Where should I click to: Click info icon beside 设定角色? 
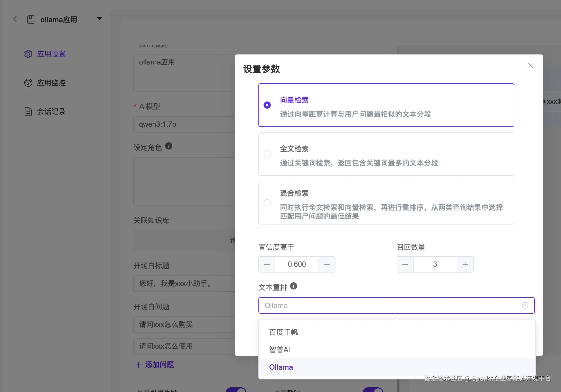tap(169, 146)
